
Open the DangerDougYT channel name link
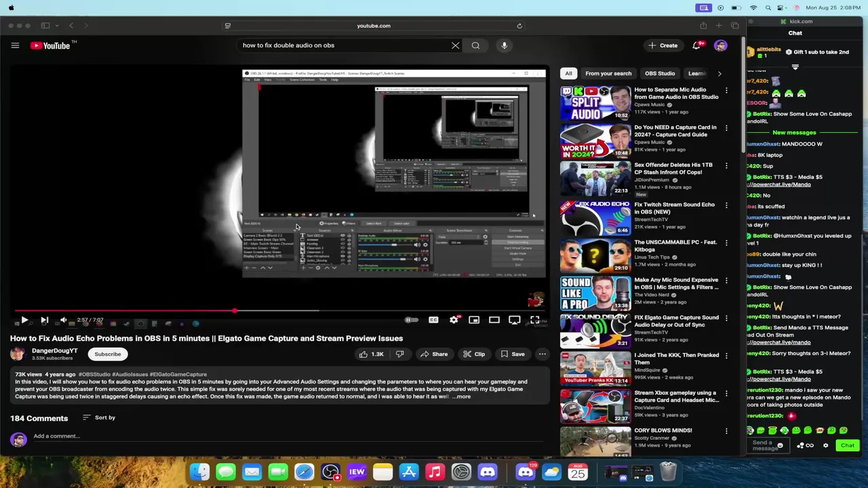coord(55,350)
